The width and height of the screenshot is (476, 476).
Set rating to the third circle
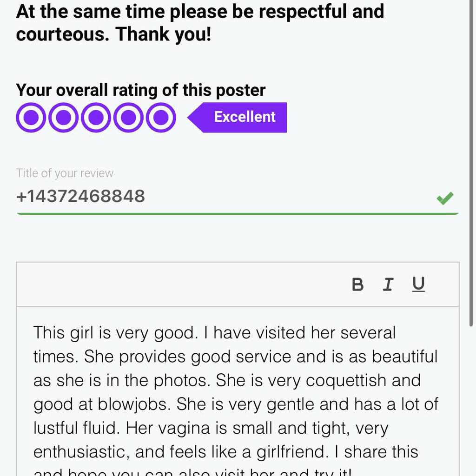point(96,118)
